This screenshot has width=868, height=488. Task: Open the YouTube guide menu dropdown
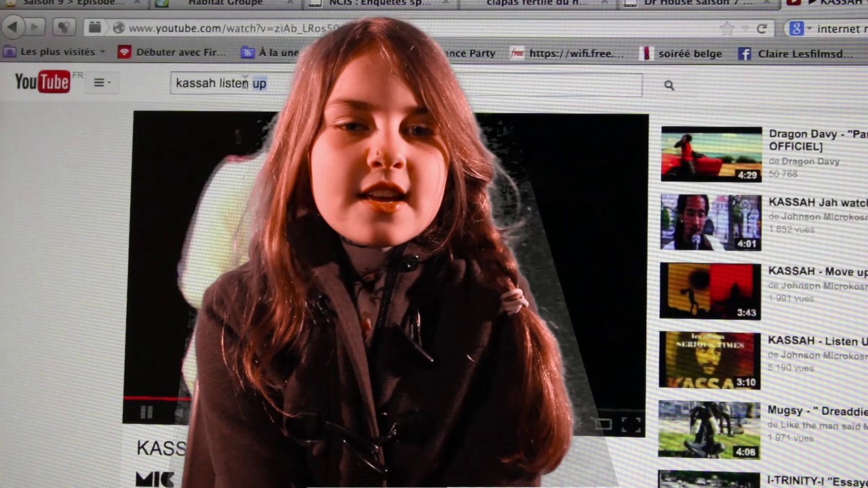[x=102, y=83]
